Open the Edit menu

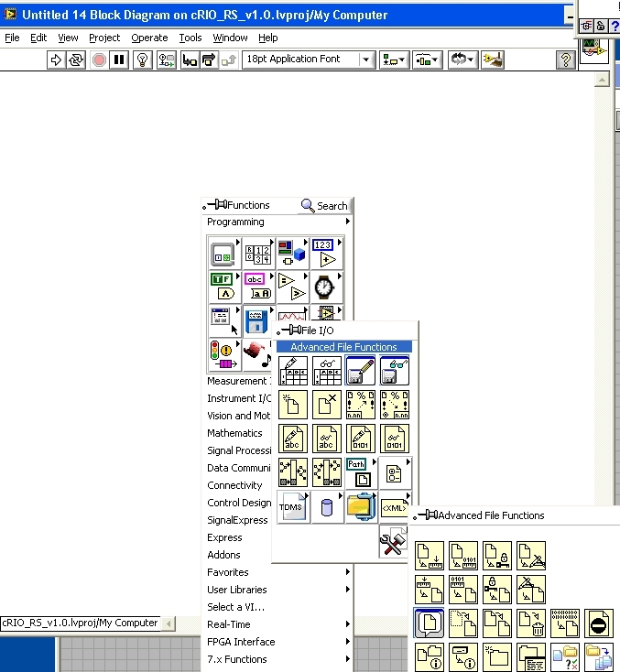[x=38, y=38]
